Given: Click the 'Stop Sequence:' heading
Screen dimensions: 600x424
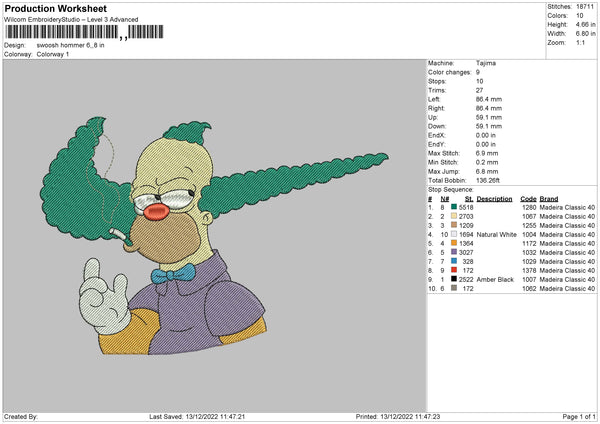Looking at the screenshot, I should (451, 190).
